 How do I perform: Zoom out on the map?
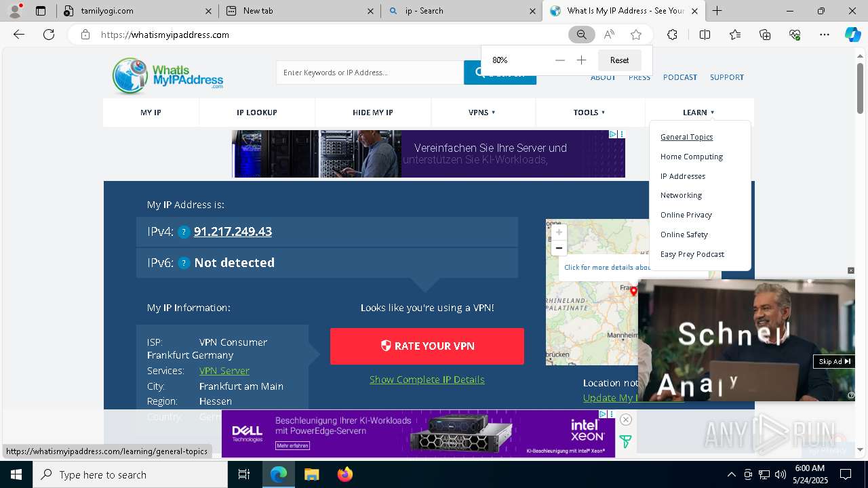[x=559, y=248]
